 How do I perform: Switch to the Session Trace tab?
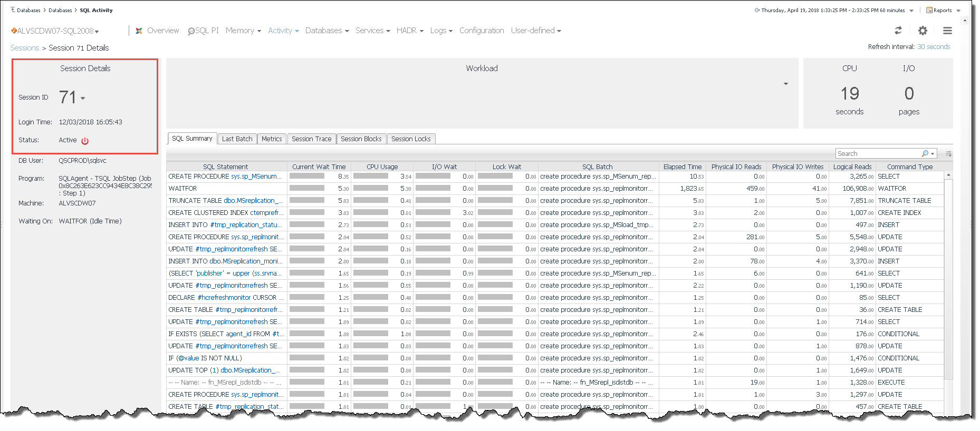(x=311, y=139)
